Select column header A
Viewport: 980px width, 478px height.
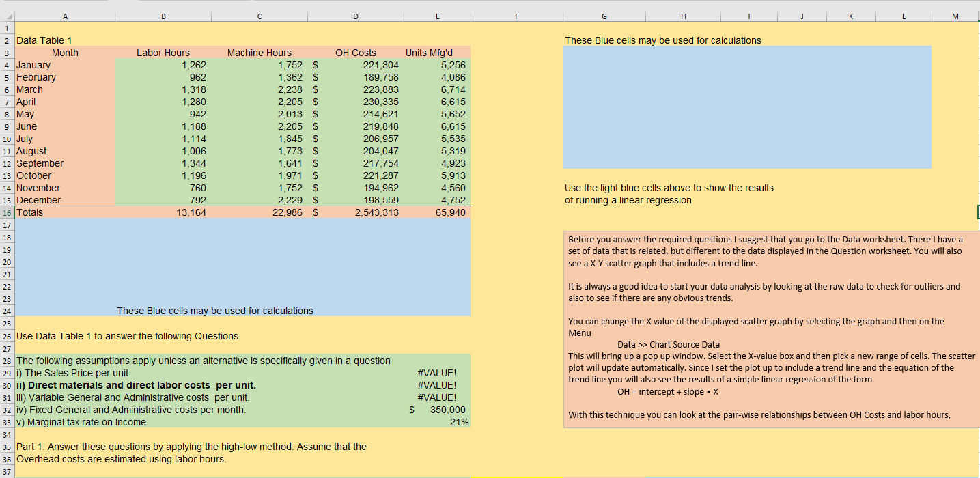click(x=65, y=15)
